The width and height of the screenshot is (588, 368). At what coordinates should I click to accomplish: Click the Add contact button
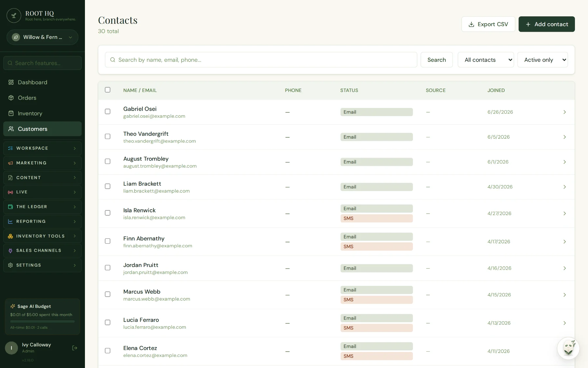tap(547, 24)
